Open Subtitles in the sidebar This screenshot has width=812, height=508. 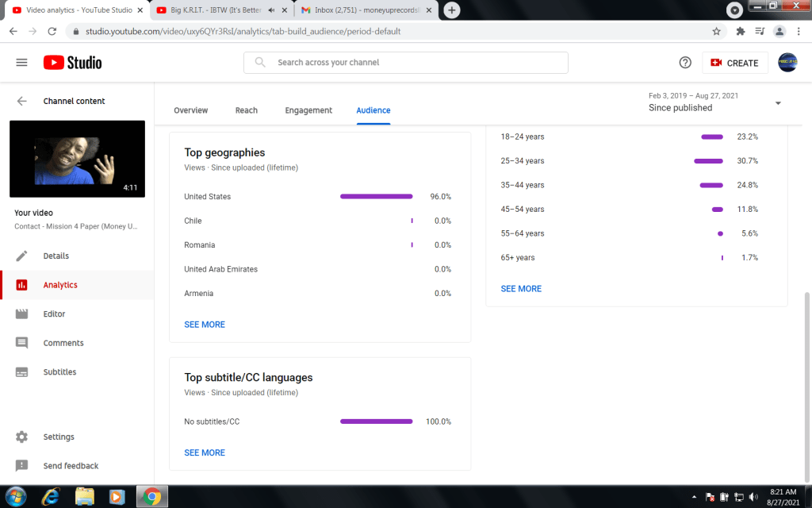[59, 371]
